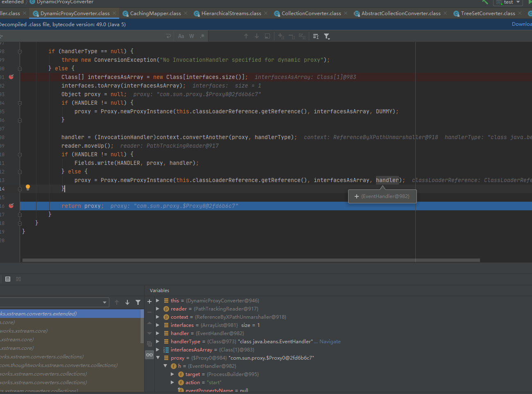Close the DynamicProxyConverter.class tab
This screenshot has width=532, height=394.
click(x=114, y=13)
